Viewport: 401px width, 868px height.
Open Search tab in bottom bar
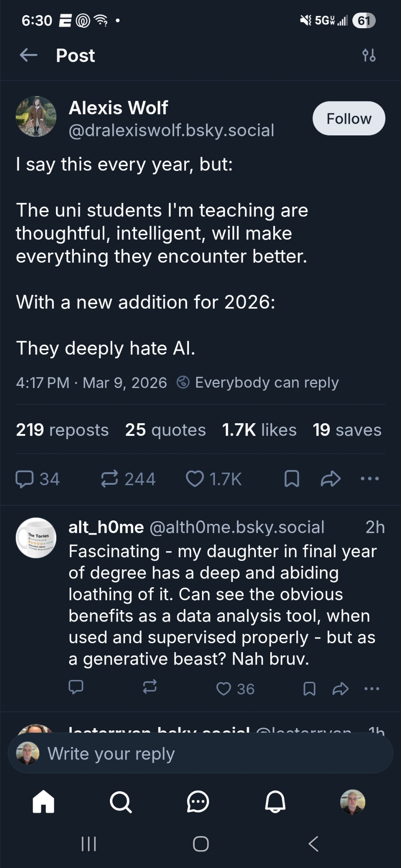[120, 802]
